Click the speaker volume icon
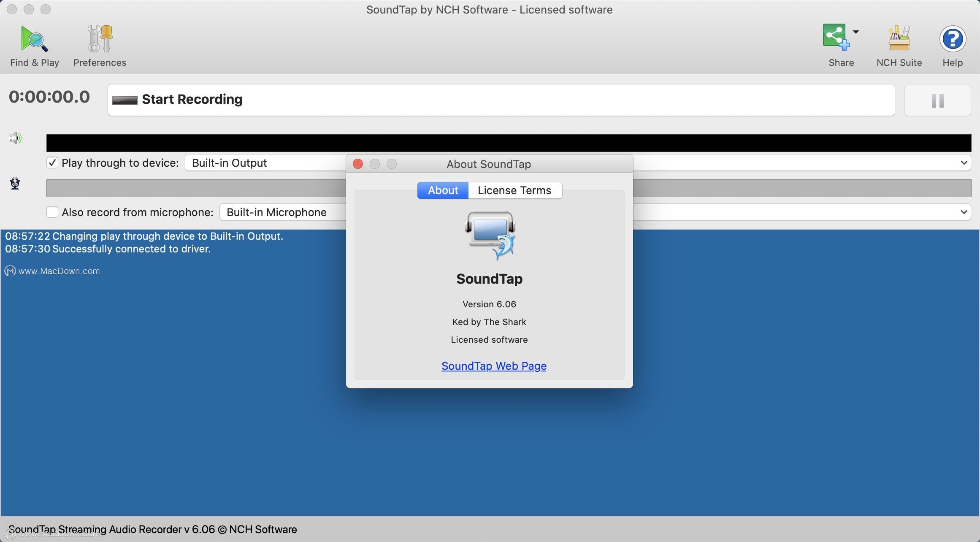 pos(15,138)
